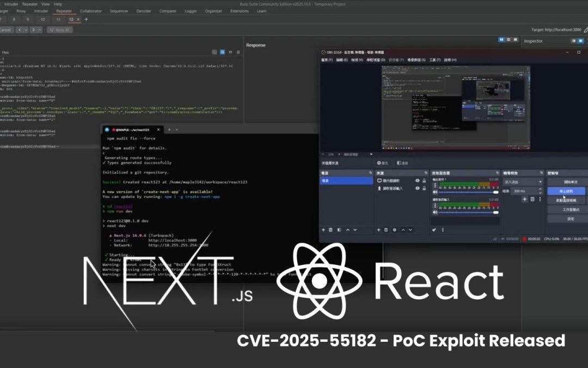
Task: Open source properties gear icon
Action: coord(395,230)
